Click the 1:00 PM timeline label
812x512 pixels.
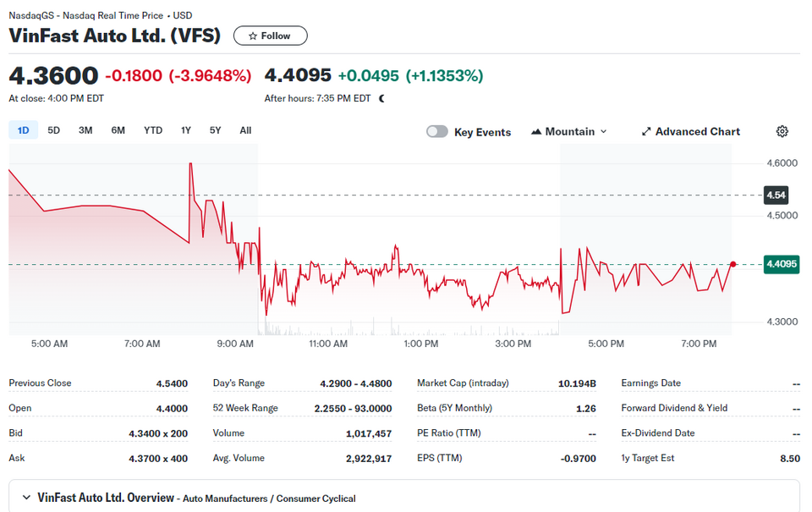click(420, 344)
